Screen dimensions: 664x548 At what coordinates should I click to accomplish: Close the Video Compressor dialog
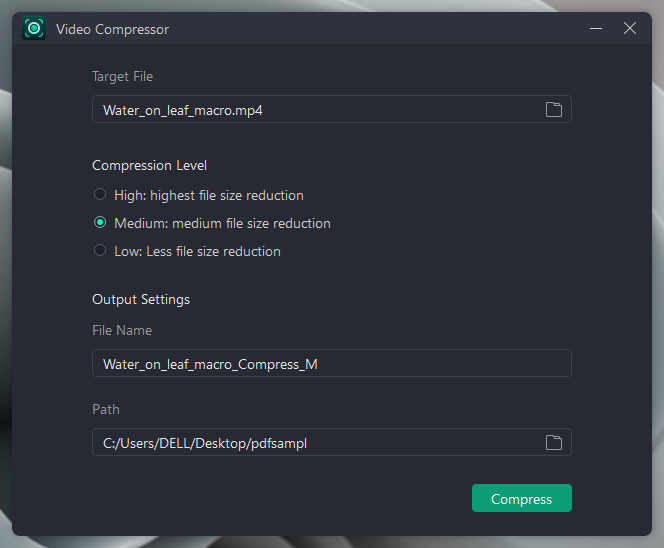pyautogui.click(x=630, y=28)
